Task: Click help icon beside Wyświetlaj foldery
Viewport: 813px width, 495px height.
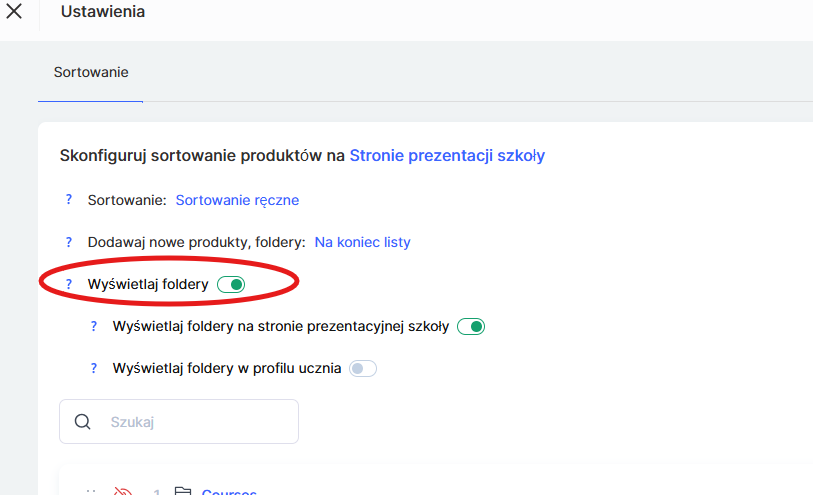Action: pos(69,285)
